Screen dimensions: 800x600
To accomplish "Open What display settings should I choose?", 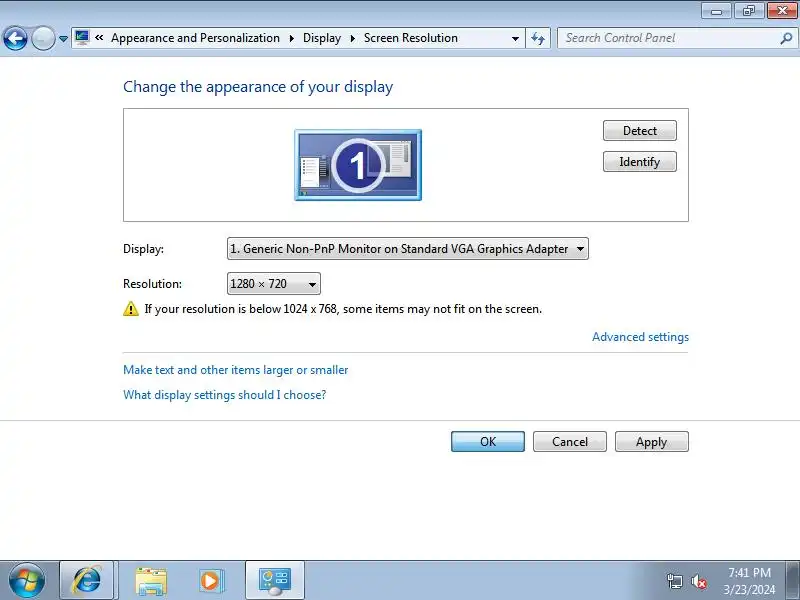I will (x=224, y=395).
